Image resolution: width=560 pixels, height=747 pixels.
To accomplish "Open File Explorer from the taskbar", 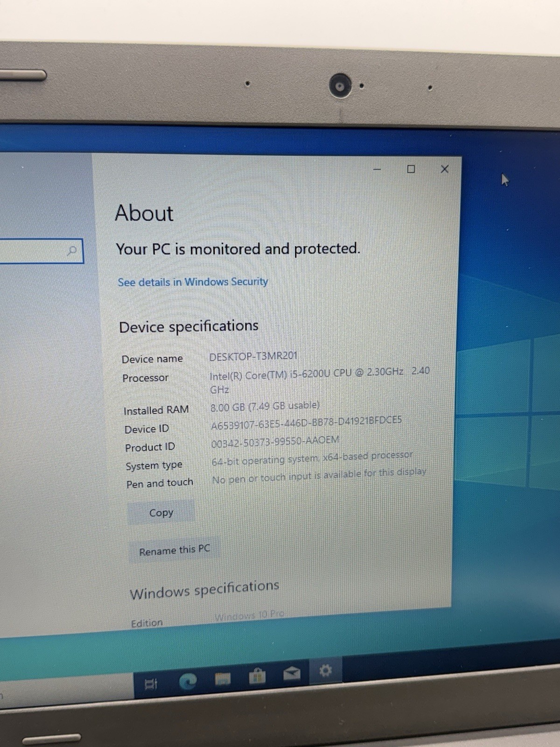I will click(x=223, y=679).
